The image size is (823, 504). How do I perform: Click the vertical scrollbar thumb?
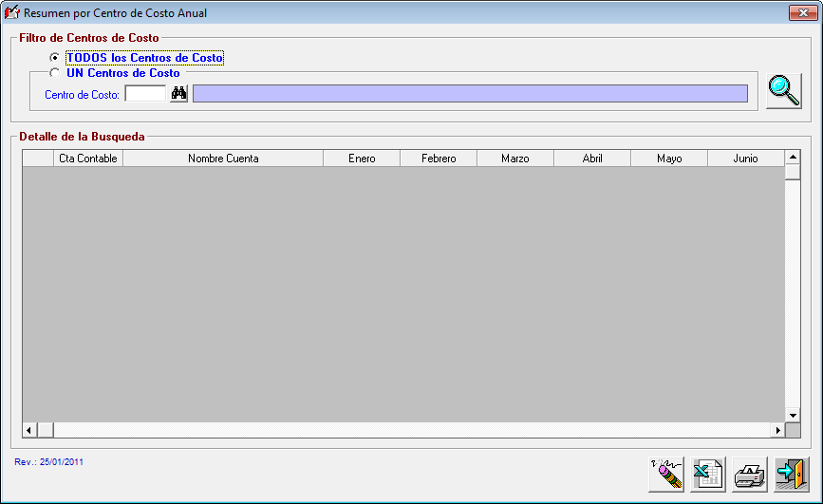coord(793,172)
